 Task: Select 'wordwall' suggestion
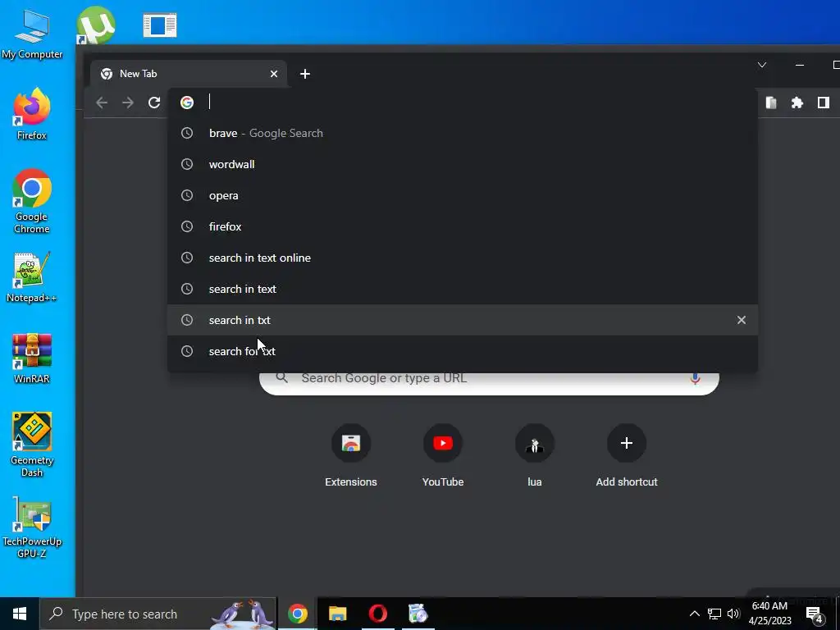[x=463, y=164]
